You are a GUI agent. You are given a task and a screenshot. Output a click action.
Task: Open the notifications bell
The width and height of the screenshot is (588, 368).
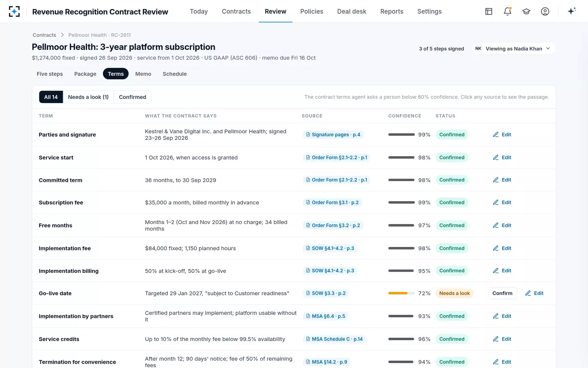click(508, 11)
